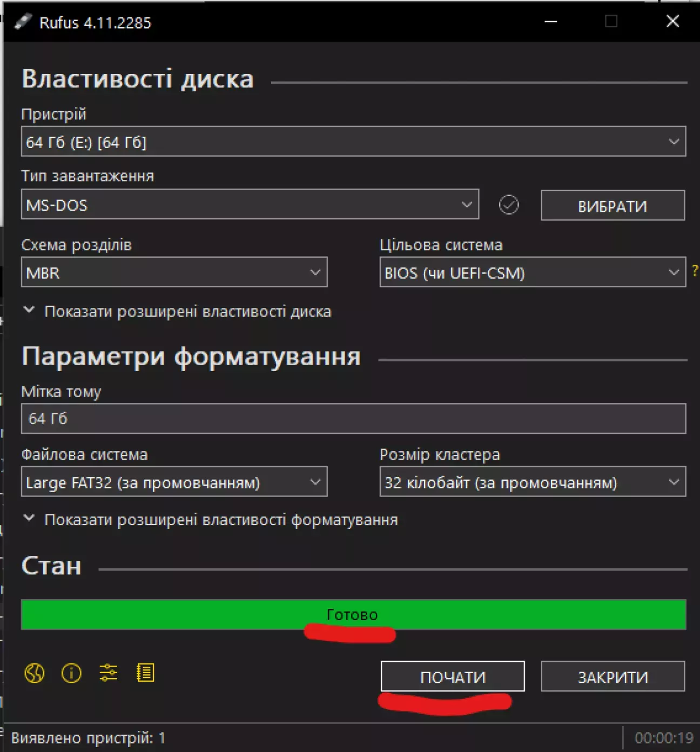This screenshot has height=752, width=700.
Task: Click the Мітка тому volume label field
Action: coord(353,419)
